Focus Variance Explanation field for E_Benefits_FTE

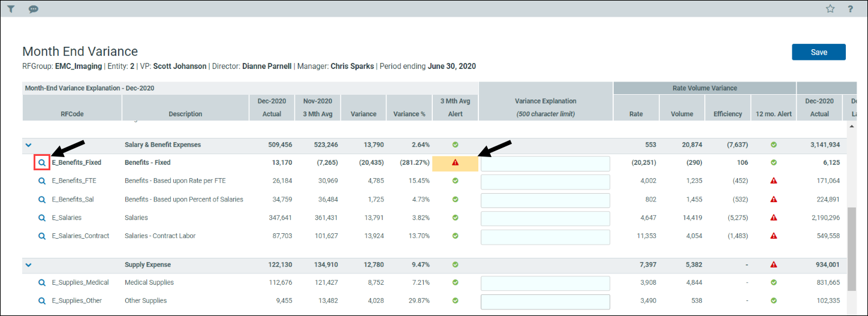click(545, 182)
